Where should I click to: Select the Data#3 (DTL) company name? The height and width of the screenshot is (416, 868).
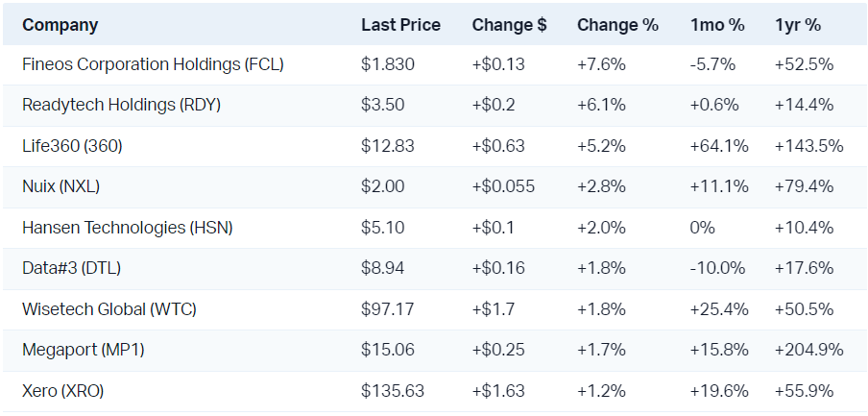[x=72, y=268]
